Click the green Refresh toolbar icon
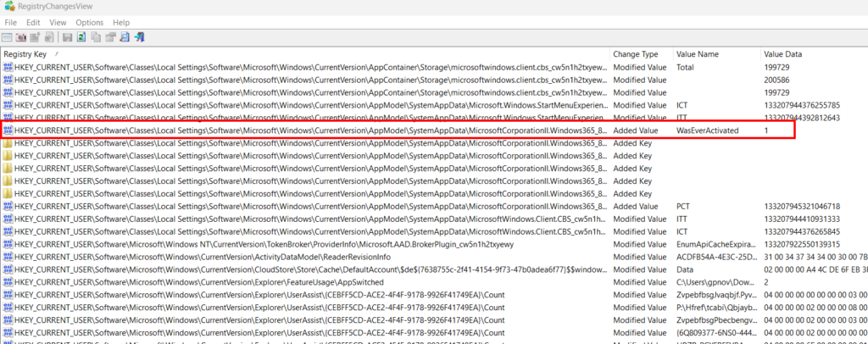This screenshot has width=868, height=344. pos(81,37)
